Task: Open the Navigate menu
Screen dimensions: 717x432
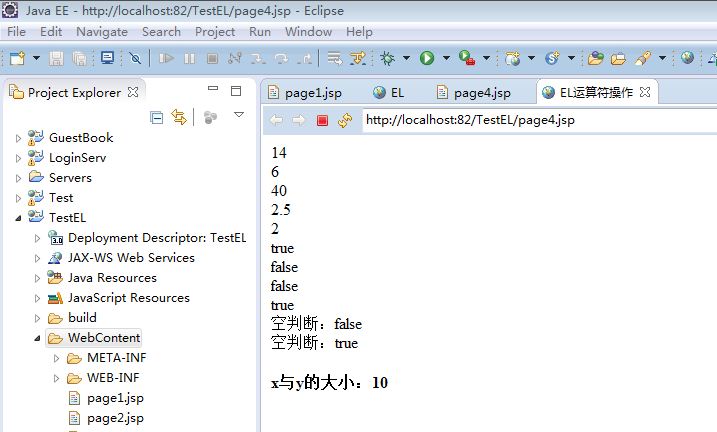Action: 102,32
